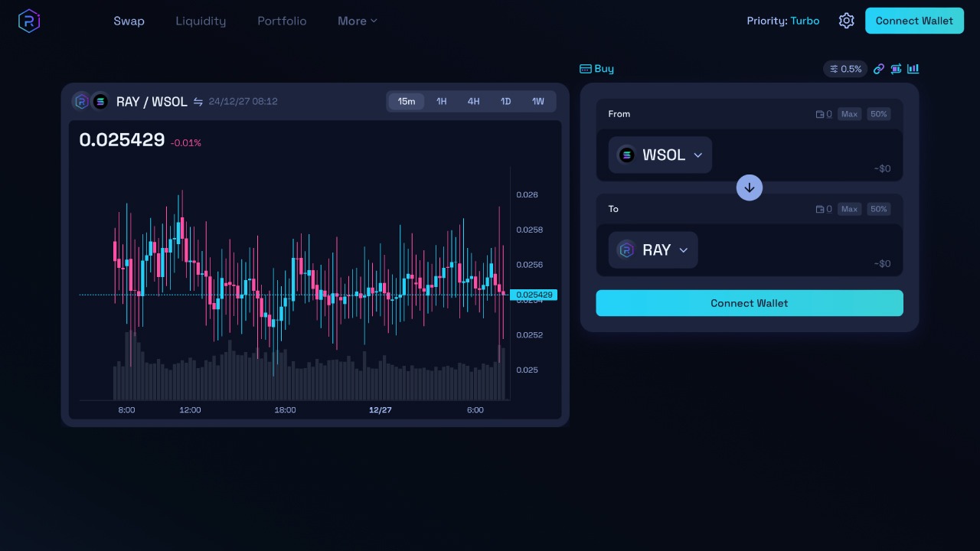Click the RAY token logo in To
The image size is (980, 551).
click(626, 249)
